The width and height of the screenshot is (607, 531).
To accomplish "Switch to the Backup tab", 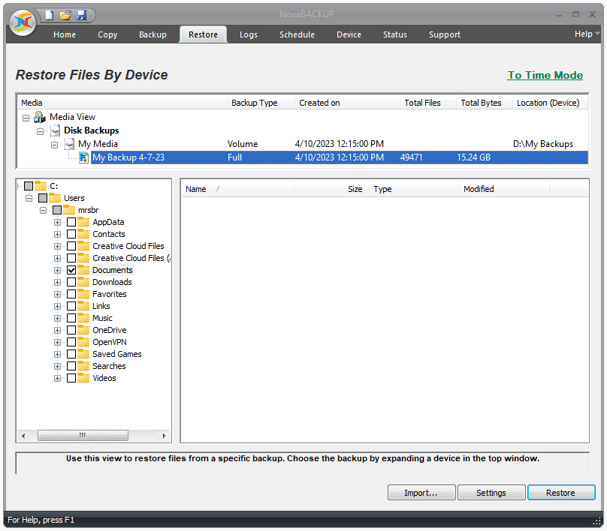I will pyautogui.click(x=153, y=34).
